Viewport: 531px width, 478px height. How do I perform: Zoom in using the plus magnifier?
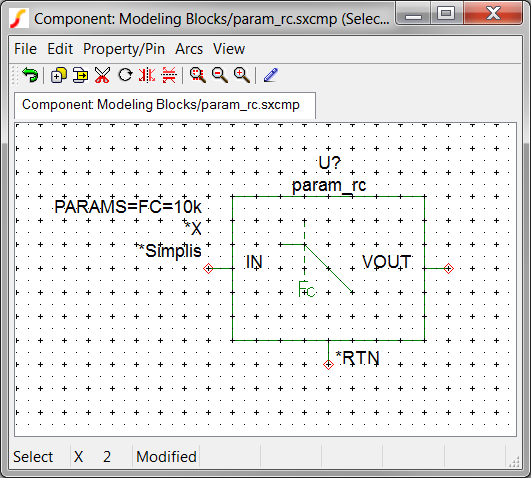tap(242, 75)
